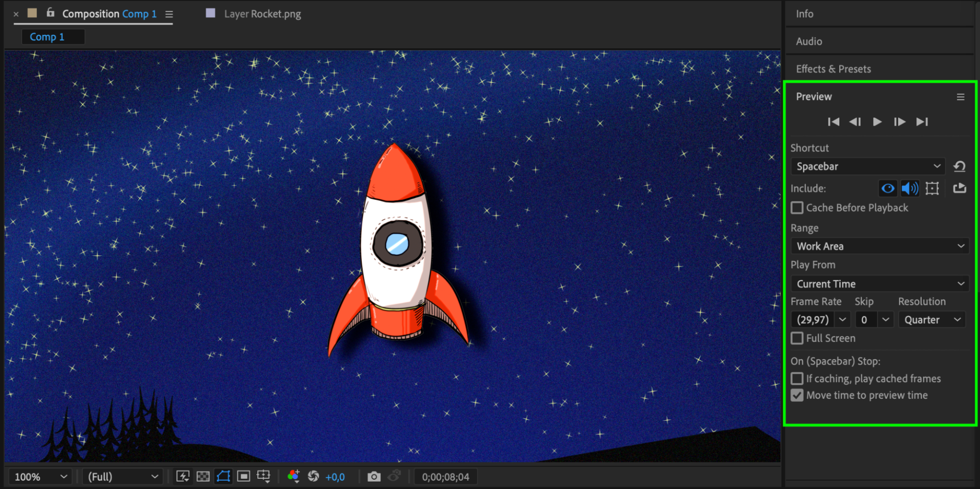Screen dimensions: 980x489
Task: Open the 100% magnification dropdown
Action: 40,477
